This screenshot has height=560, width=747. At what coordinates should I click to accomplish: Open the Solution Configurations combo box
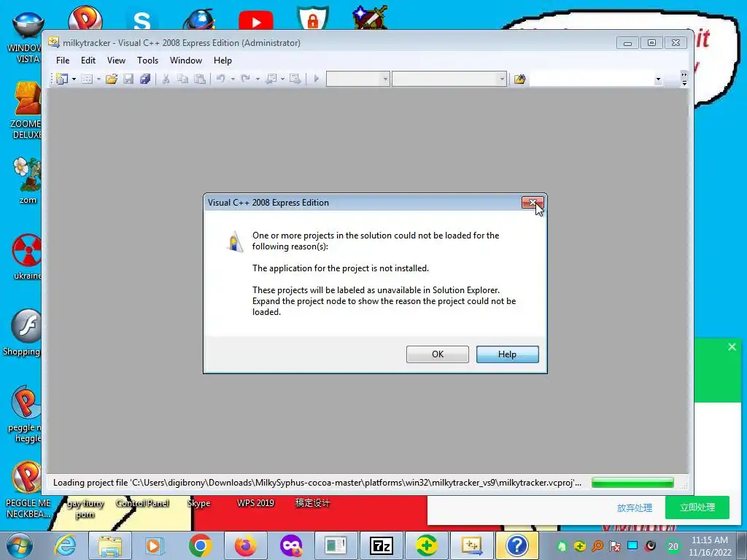pos(358,79)
